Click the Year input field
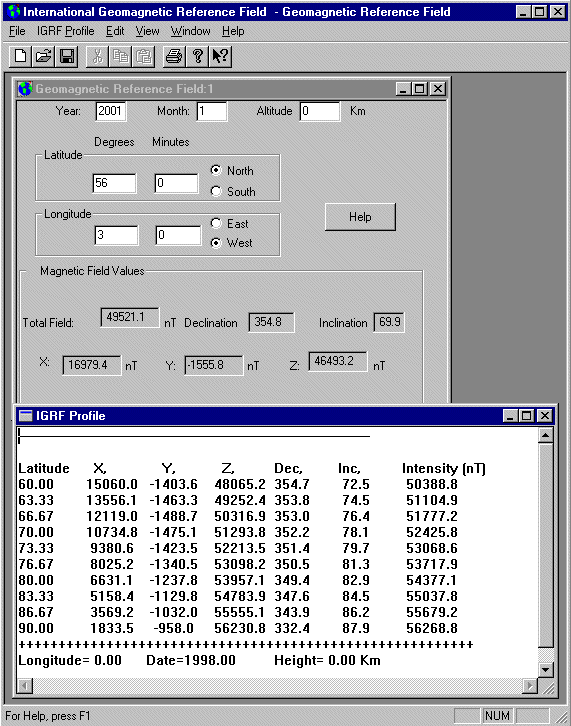Image resolution: width=571 pixels, height=726 pixels. (111, 111)
